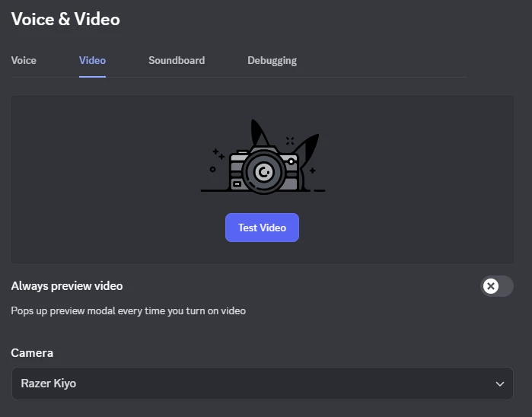Expand camera list via chevron arrow
This screenshot has width=532, height=417.
coord(500,384)
